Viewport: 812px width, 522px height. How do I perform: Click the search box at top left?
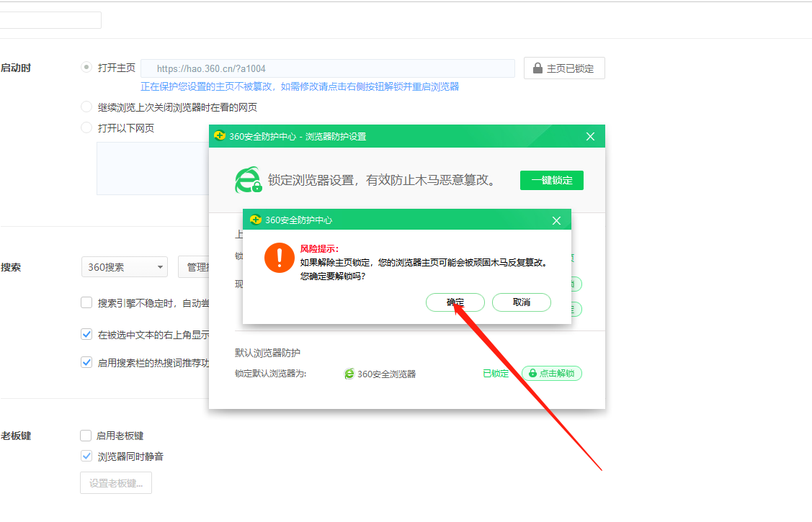(50, 19)
